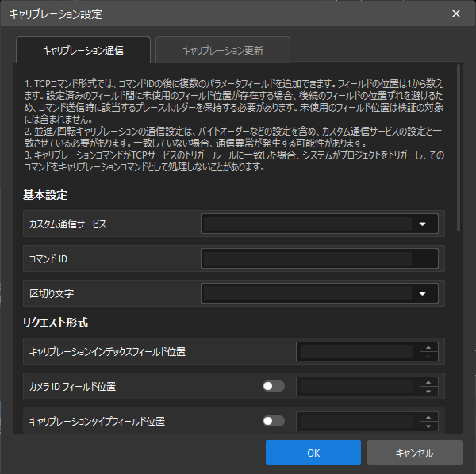Open the カスタム通信サービス dropdown
476x474 pixels.
point(320,224)
